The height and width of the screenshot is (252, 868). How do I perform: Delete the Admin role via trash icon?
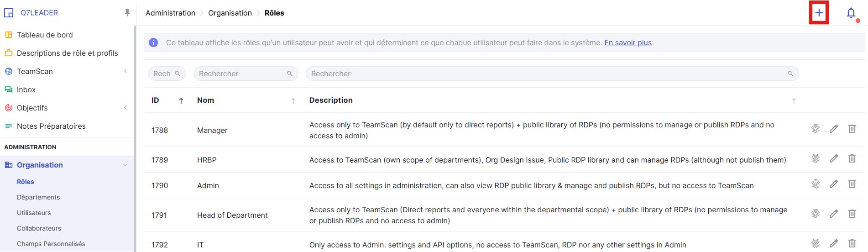pyautogui.click(x=852, y=184)
